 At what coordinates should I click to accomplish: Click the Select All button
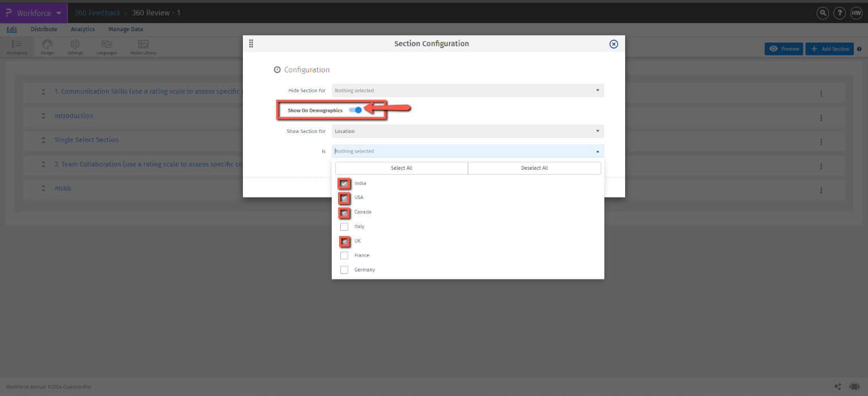401,168
